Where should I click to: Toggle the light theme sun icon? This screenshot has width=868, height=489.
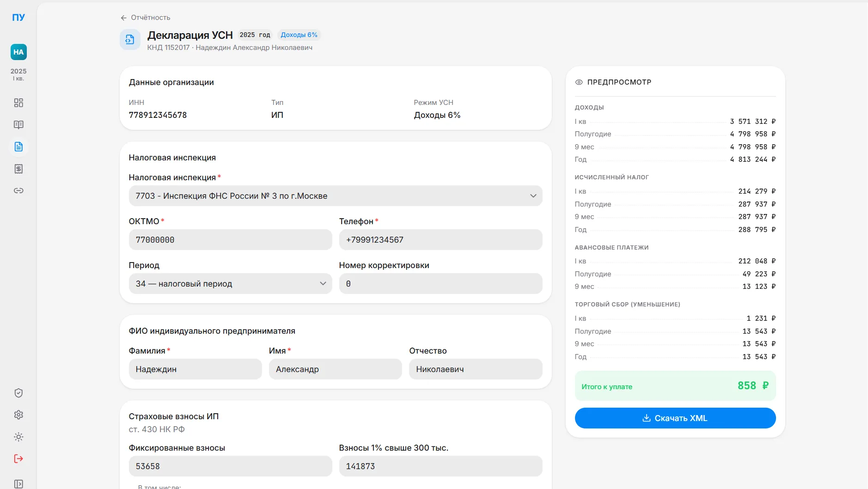coord(18,437)
